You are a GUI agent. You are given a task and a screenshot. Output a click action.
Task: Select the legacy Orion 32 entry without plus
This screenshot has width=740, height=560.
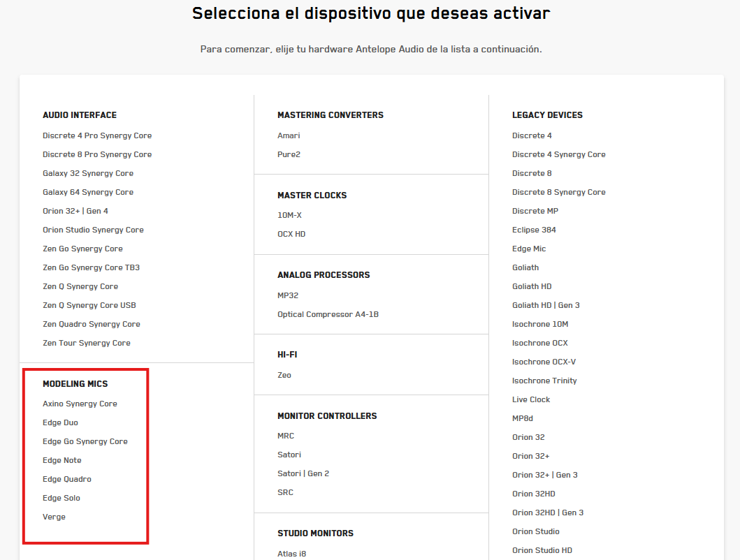click(x=528, y=437)
